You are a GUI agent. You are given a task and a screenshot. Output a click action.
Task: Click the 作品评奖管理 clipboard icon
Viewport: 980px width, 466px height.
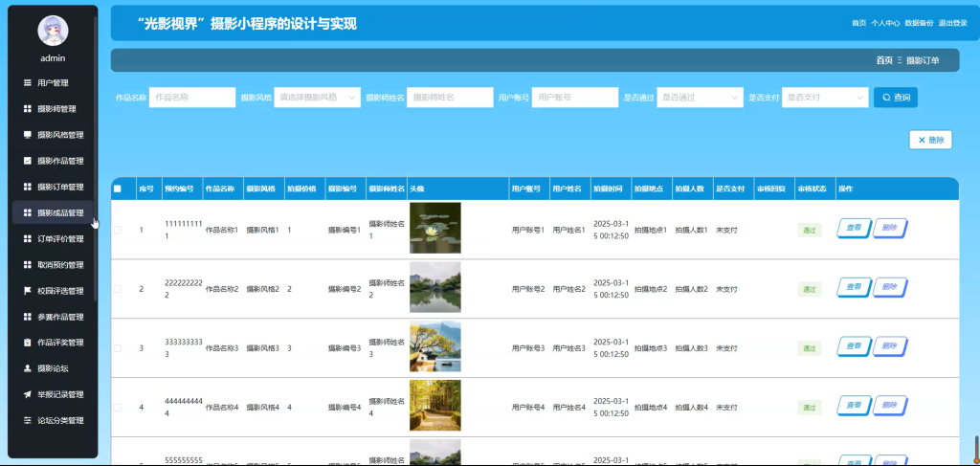pos(28,343)
